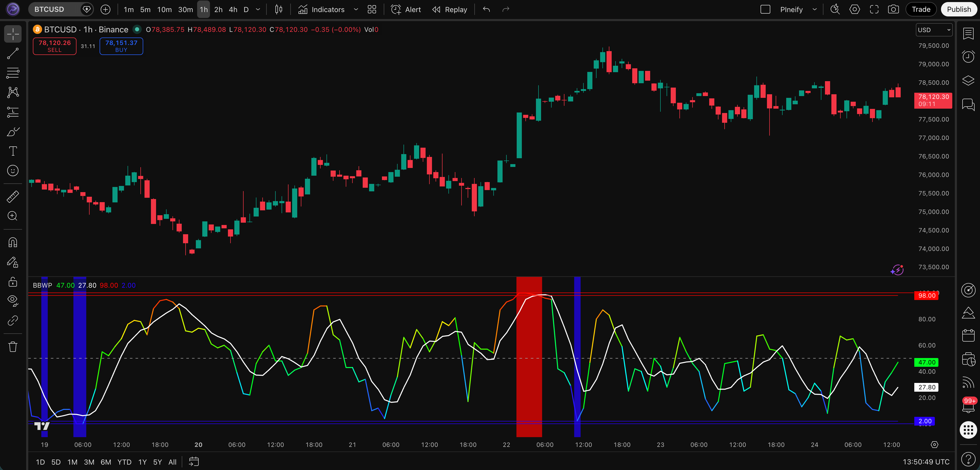Image resolution: width=980 pixels, height=470 pixels.
Task: Select the text annotation tool
Action: [x=13, y=151]
